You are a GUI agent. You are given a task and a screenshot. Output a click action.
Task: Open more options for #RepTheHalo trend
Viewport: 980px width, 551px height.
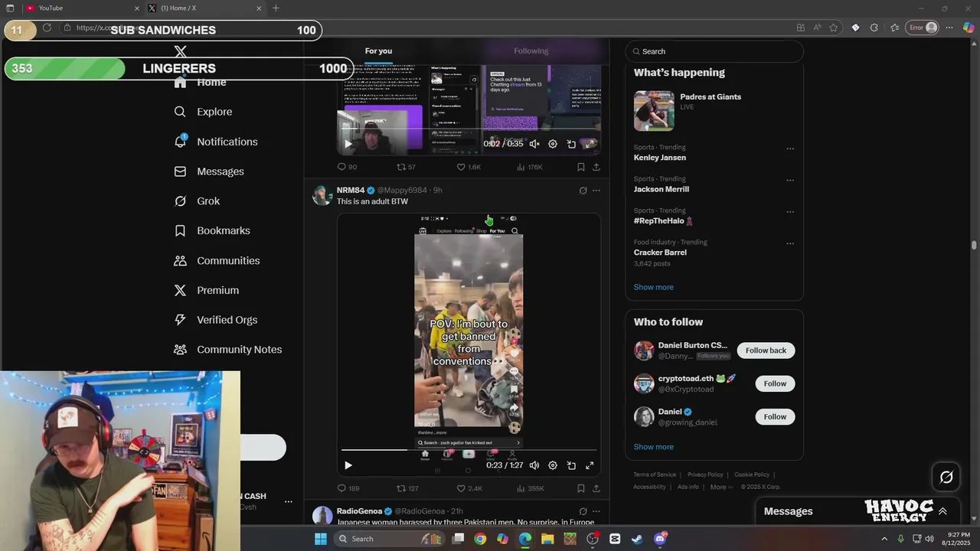(x=790, y=212)
